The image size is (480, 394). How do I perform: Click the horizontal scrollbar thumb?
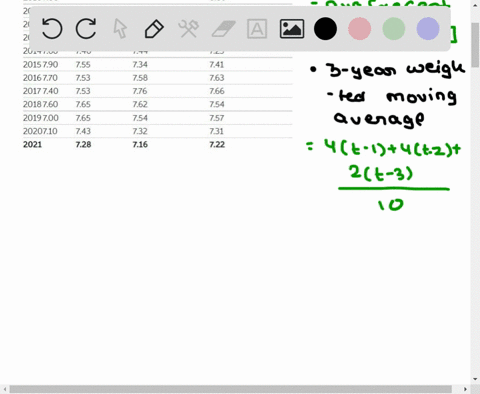pyautogui.click(x=231, y=389)
